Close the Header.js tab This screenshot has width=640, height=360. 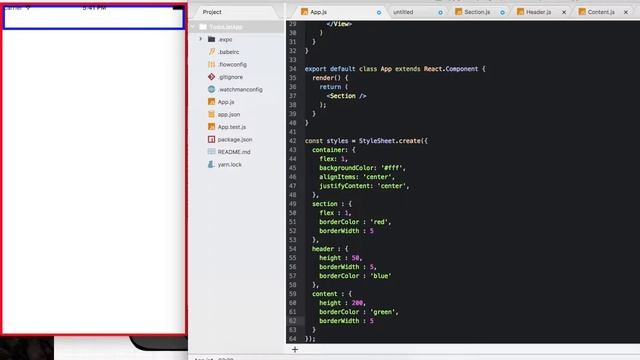tap(564, 13)
